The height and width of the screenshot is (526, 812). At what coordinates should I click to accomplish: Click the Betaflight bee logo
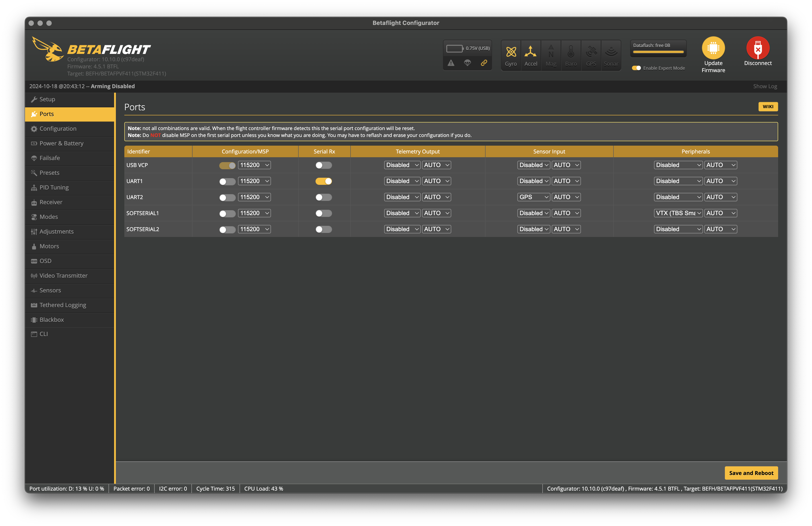click(48, 49)
